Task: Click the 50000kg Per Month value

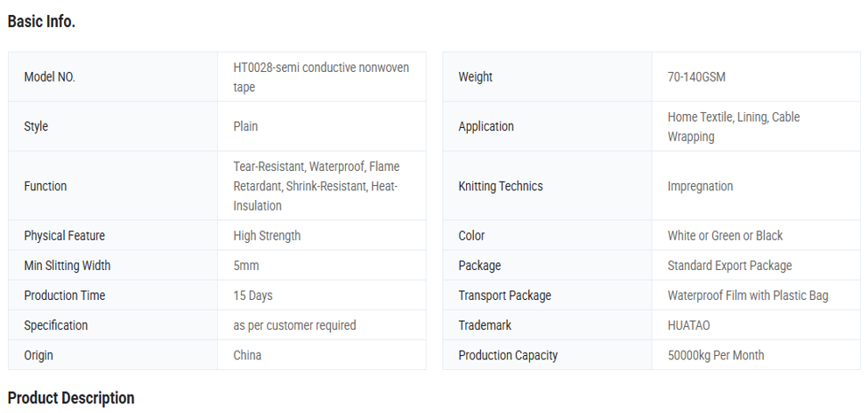Action: point(716,355)
